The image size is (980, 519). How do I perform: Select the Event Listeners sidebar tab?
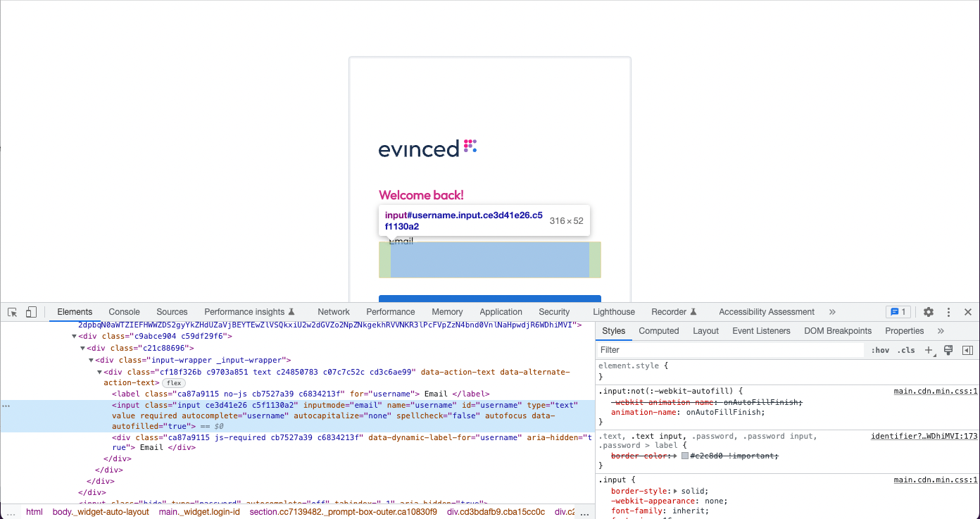coord(761,331)
